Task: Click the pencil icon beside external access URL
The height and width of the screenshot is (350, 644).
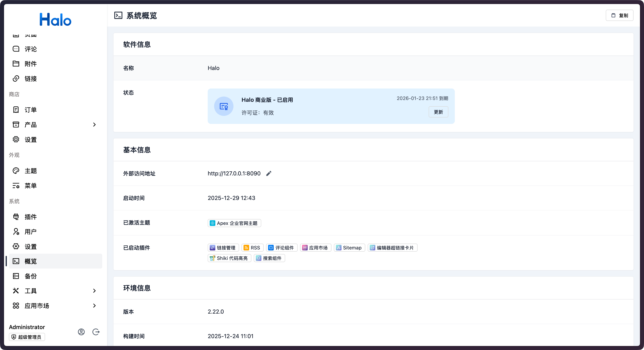Action: (x=269, y=173)
